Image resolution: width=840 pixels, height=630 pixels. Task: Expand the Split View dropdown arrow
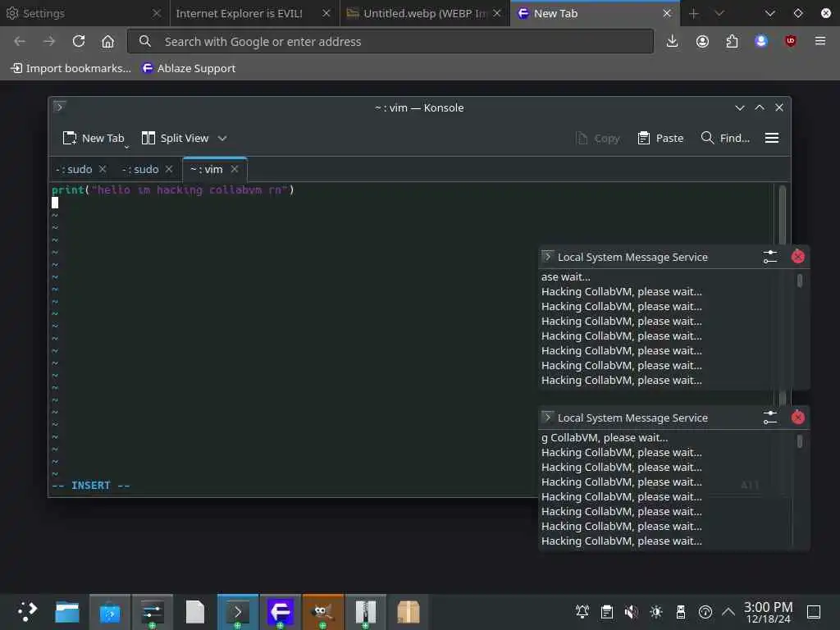click(x=222, y=138)
